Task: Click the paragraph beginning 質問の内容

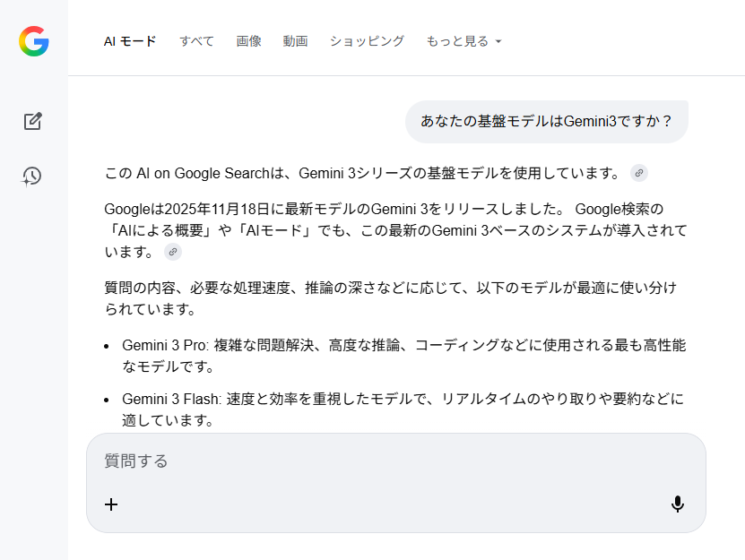Action: pyautogui.click(x=390, y=298)
